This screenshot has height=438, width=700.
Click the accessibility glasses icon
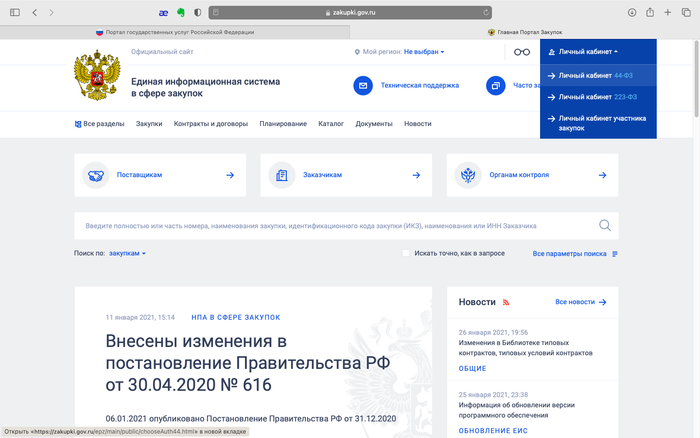click(x=521, y=52)
